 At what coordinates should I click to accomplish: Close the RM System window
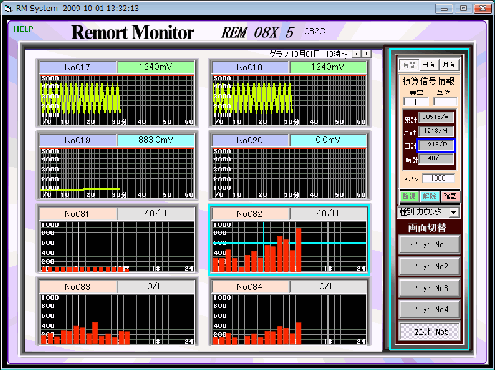[482, 8]
